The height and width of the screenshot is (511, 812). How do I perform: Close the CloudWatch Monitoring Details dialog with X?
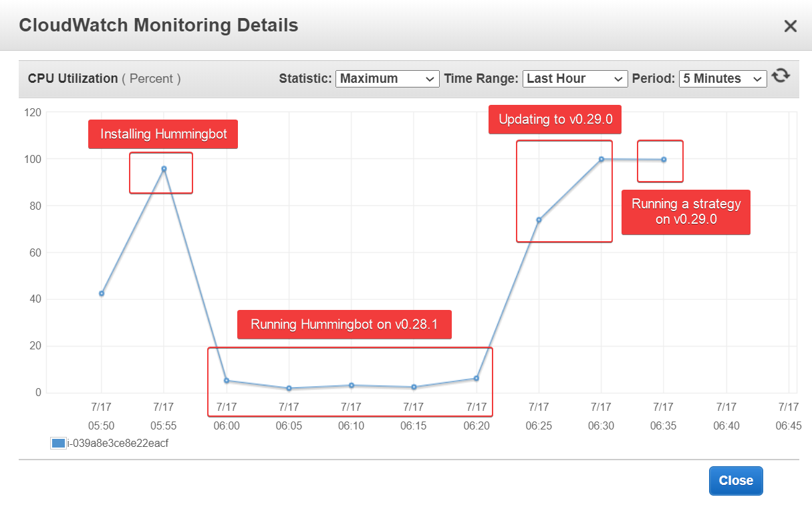[x=790, y=26]
